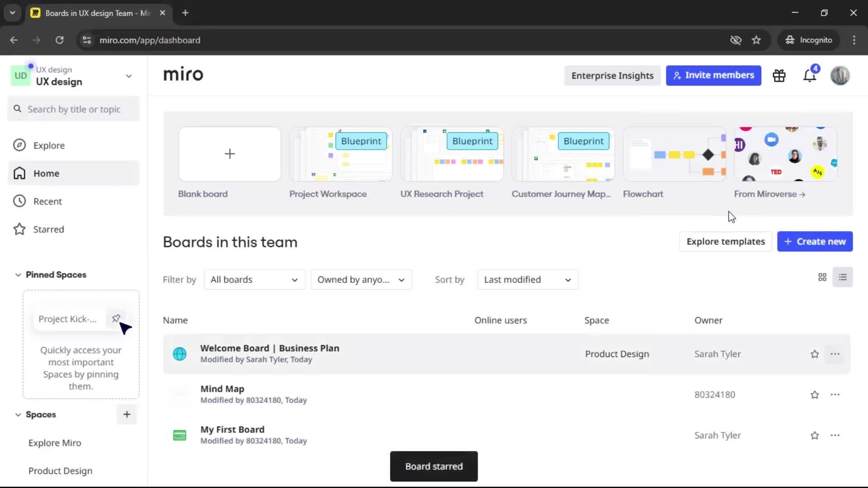Go to Explore in sidebar
Viewport: 868px width, 488px height.
74,145
